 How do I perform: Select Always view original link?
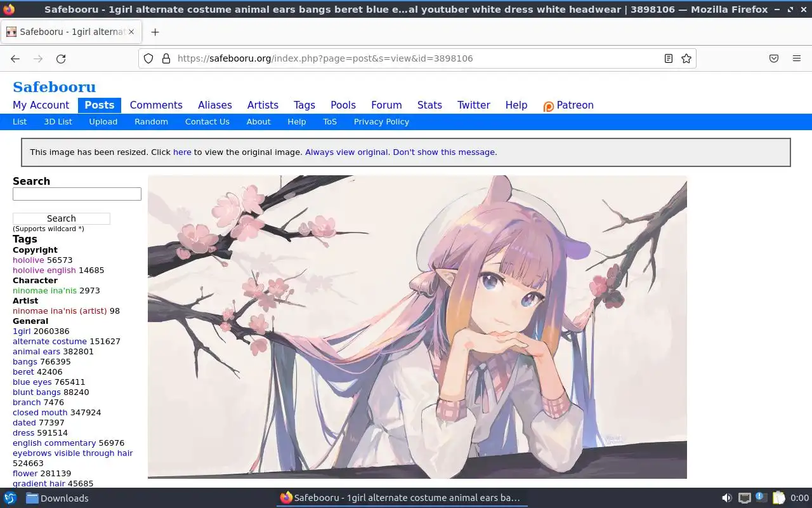tap(346, 152)
